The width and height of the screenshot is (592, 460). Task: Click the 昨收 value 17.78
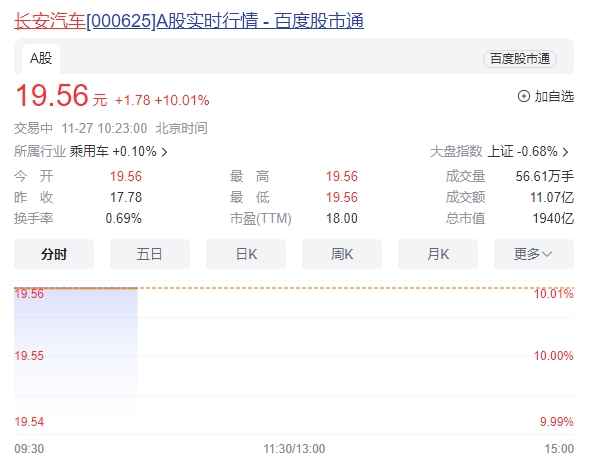(x=126, y=197)
